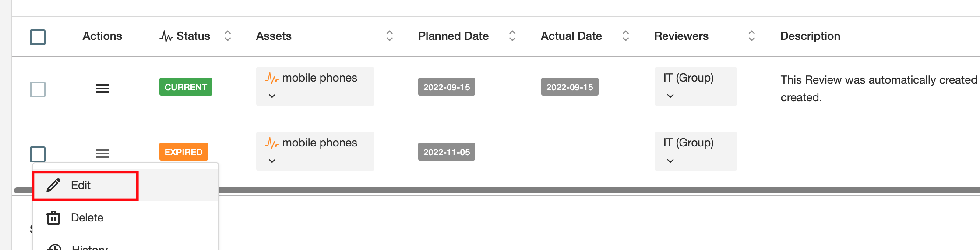Click the horizontal scrollbar under the table
Viewport: 980px width, 250px height.
pos(569,190)
